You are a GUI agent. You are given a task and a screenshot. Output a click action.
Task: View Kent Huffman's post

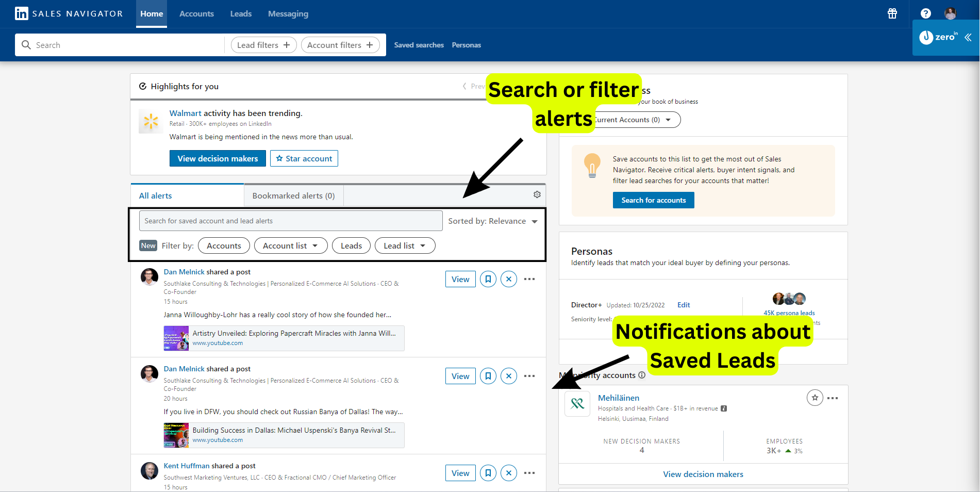click(x=460, y=473)
